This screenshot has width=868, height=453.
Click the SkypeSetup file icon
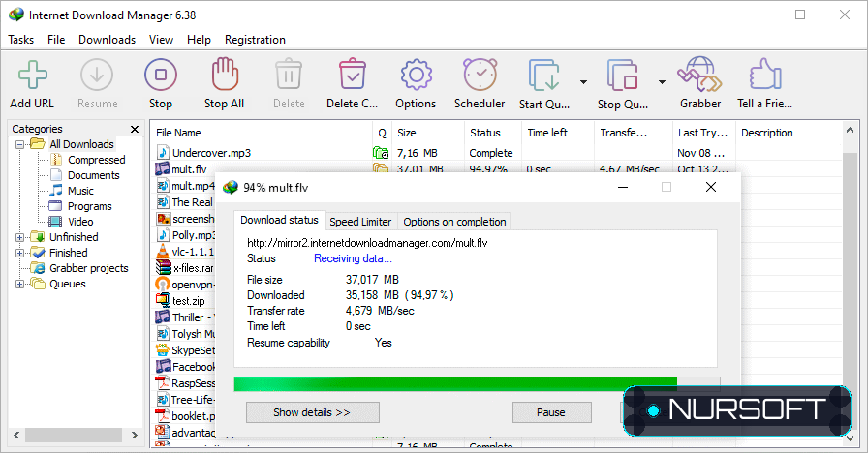tap(162, 349)
